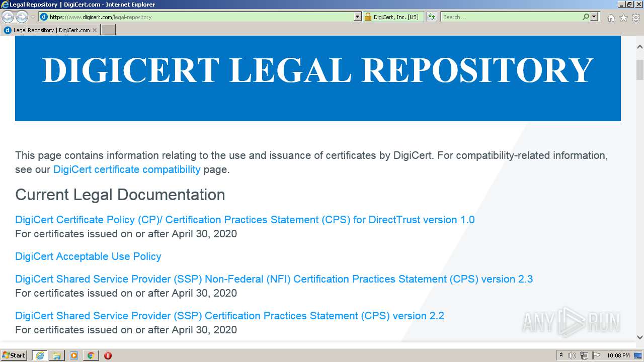Open the Windows Start menu

14,355
